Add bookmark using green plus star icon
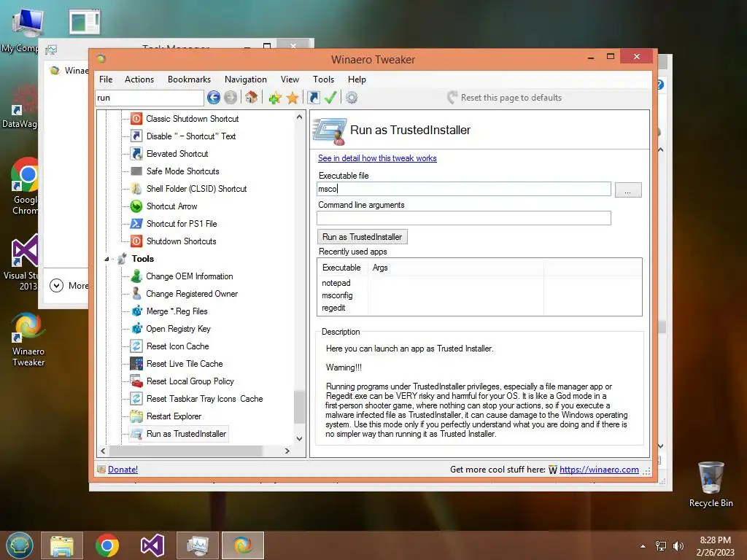Image resolution: width=747 pixels, height=560 pixels. 275,98
